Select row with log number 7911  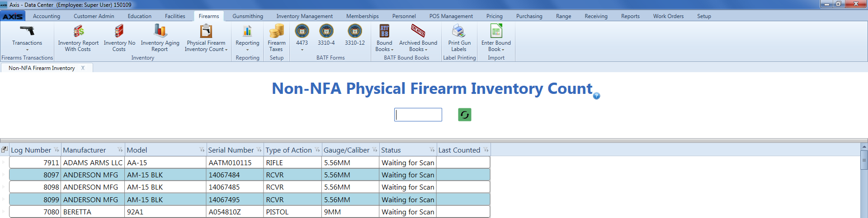[250, 162]
